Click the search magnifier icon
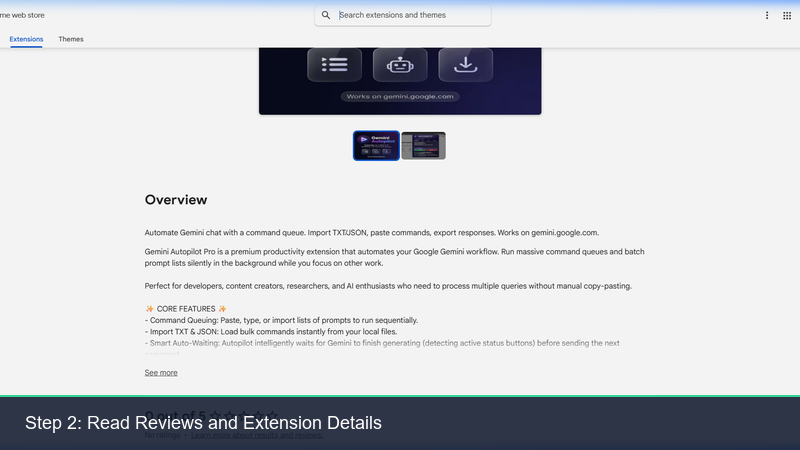This screenshot has height=450, width=800. click(x=326, y=15)
